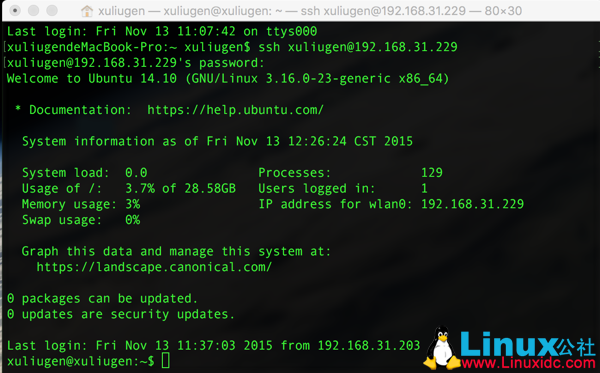Click the Processes count 129

coord(432,173)
